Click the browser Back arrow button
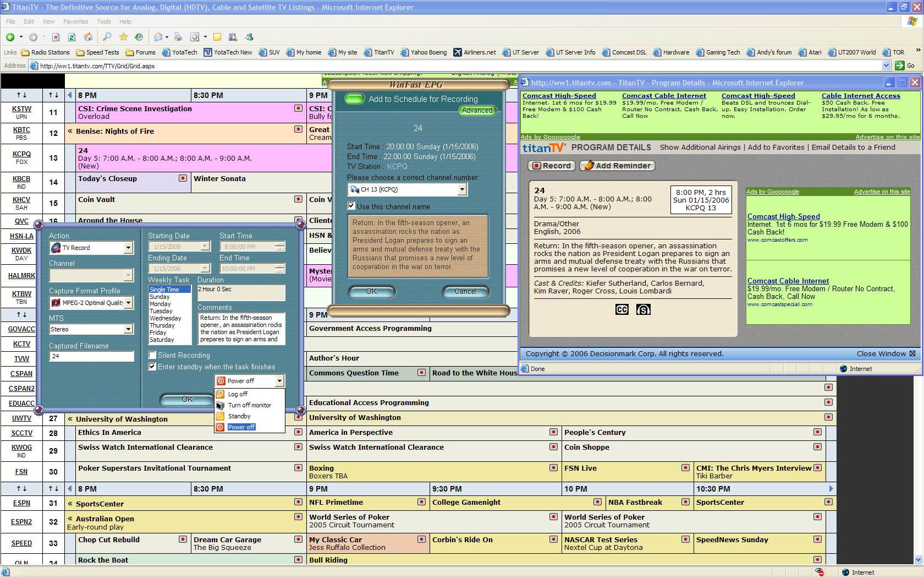Screen dimensions: 924x578 click(x=10, y=37)
